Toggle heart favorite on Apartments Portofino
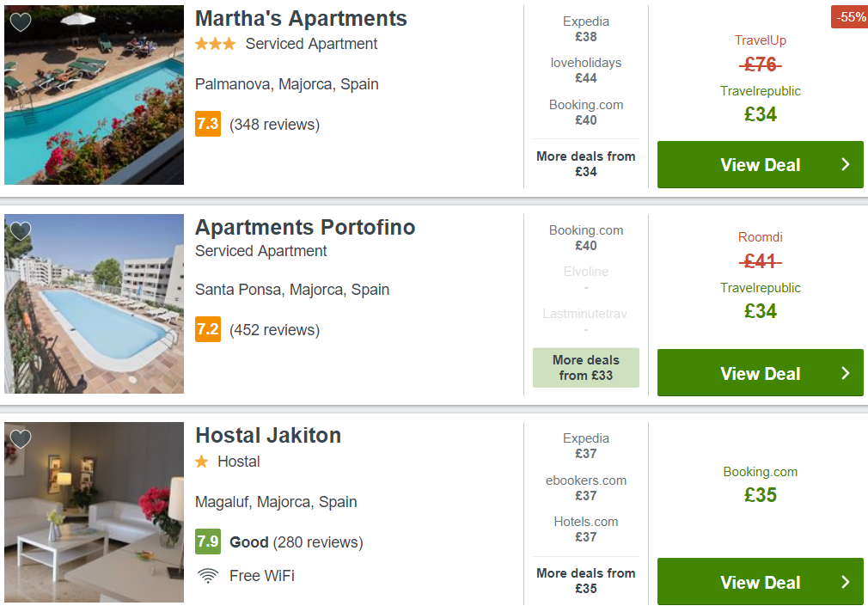The width and height of the screenshot is (868, 612). coord(21,231)
